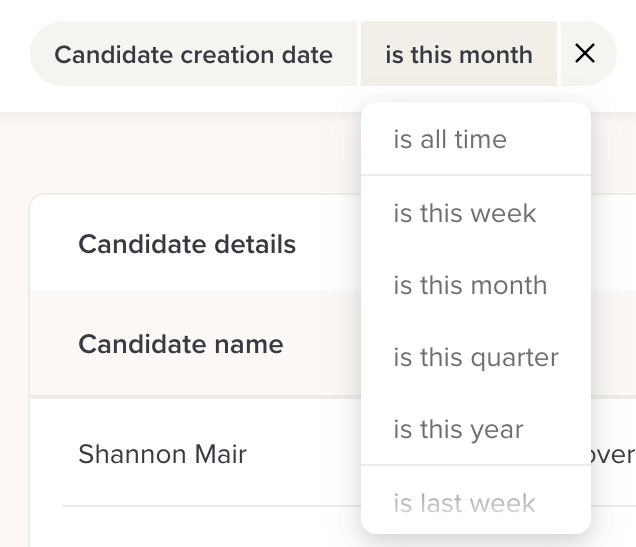Select 'is all time' option
This screenshot has width=636, height=547.
tap(450, 139)
